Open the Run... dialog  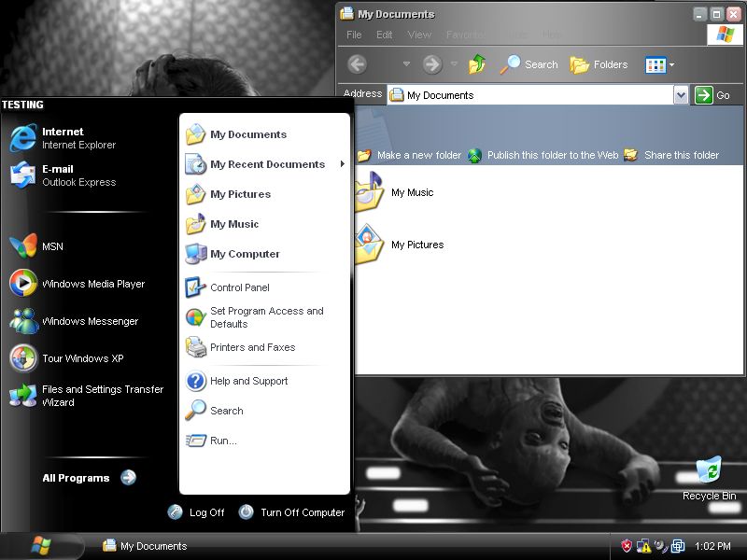click(x=211, y=441)
